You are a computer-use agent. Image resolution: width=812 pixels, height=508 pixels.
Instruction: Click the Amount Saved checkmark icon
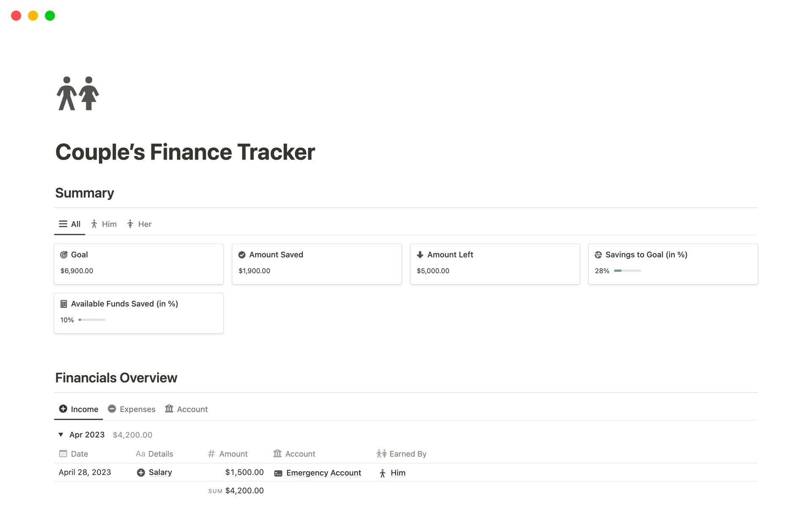pos(242,255)
